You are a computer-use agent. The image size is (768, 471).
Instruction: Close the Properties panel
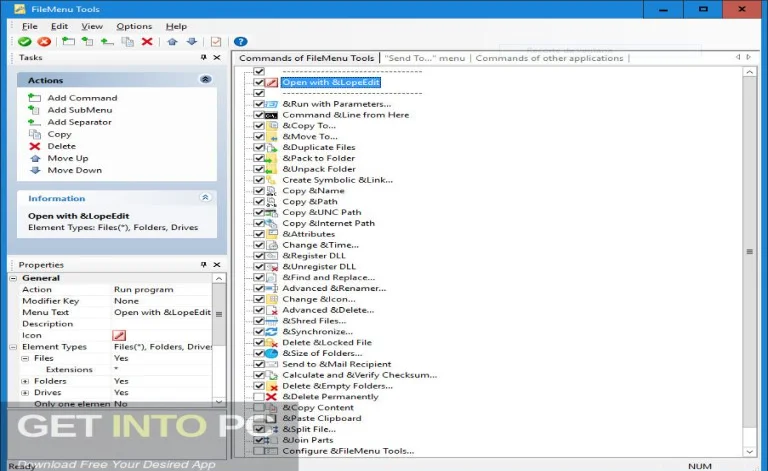click(x=217, y=265)
